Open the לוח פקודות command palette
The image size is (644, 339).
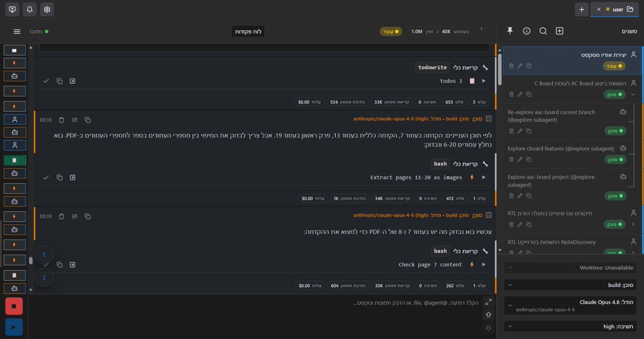point(248,31)
